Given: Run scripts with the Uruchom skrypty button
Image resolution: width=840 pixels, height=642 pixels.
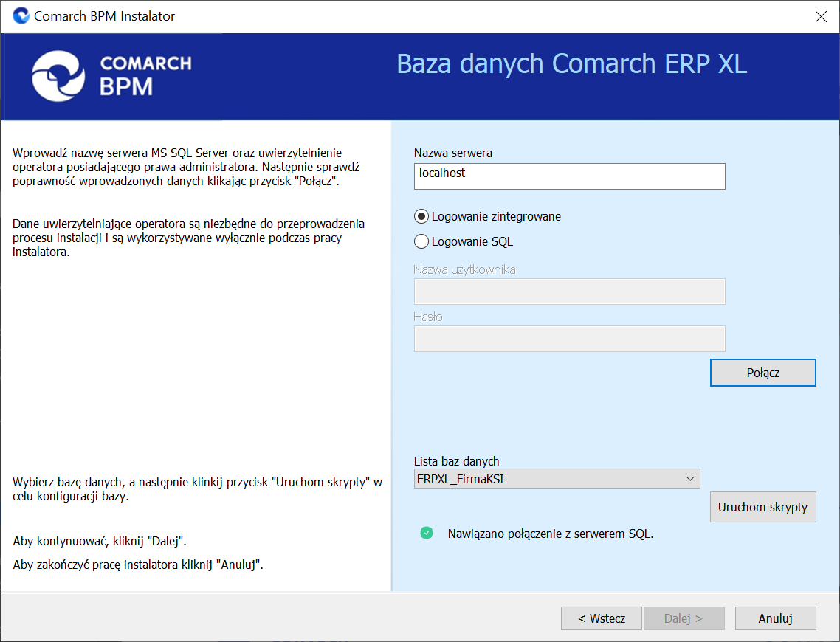Looking at the screenshot, I should (762, 508).
